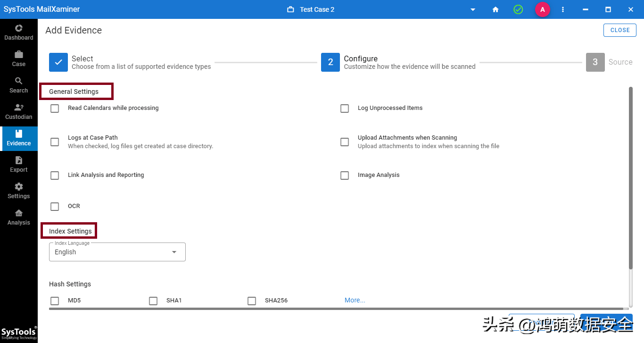This screenshot has width=644, height=343.
Task: Check the SHA1 hash option
Action: [x=153, y=301]
